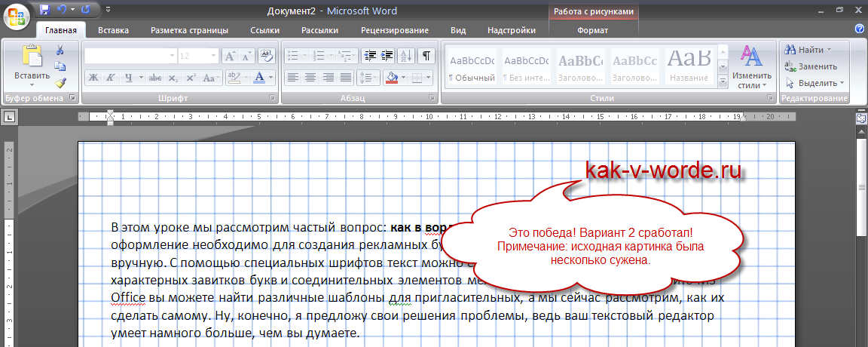Open the Ссылки tab
The image size is (868, 347).
point(264,30)
